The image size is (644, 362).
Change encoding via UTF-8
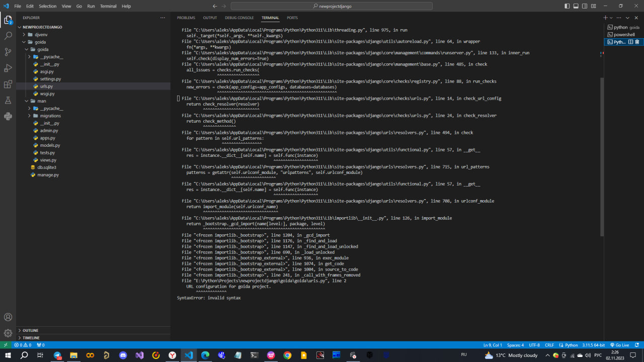click(x=534, y=345)
